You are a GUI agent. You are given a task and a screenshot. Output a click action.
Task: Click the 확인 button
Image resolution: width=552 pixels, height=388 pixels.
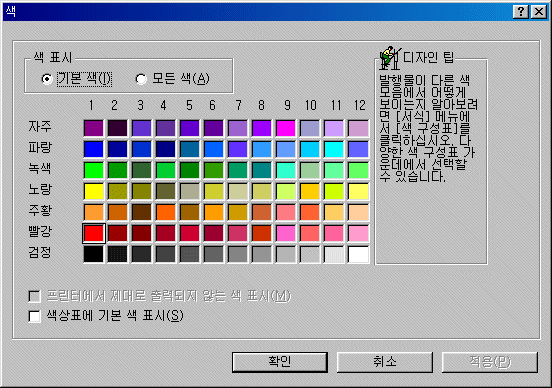(x=280, y=362)
